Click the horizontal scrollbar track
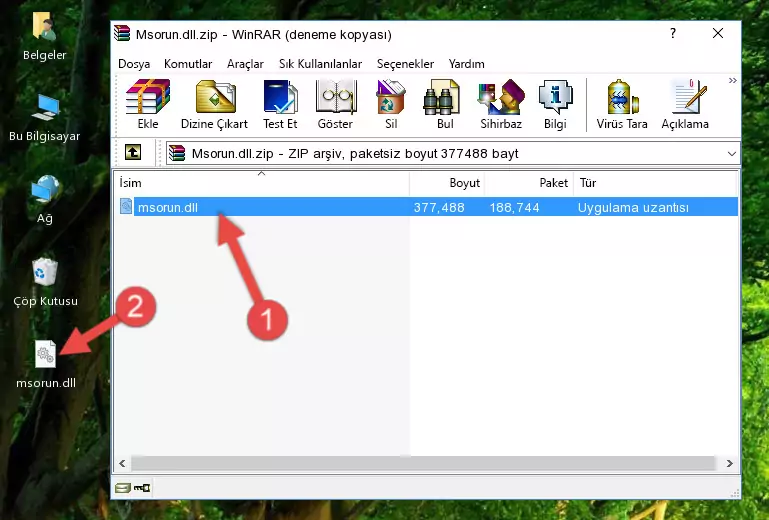 (x=423, y=463)
